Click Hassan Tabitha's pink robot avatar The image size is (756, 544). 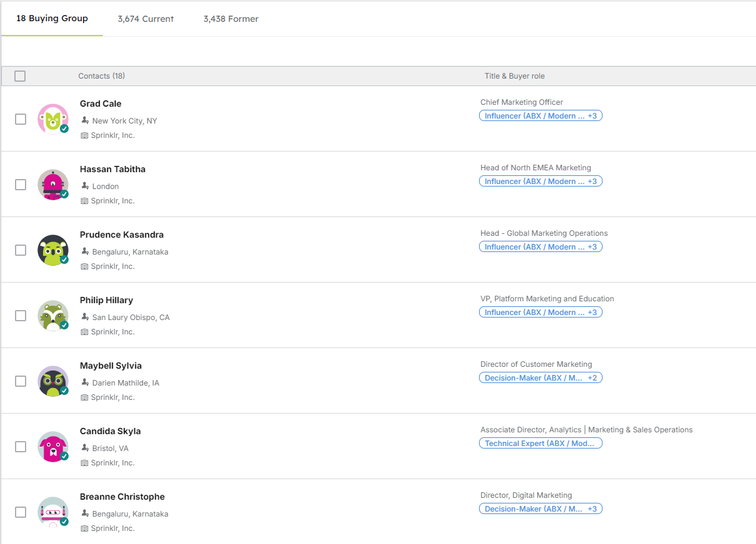(53, 185)
